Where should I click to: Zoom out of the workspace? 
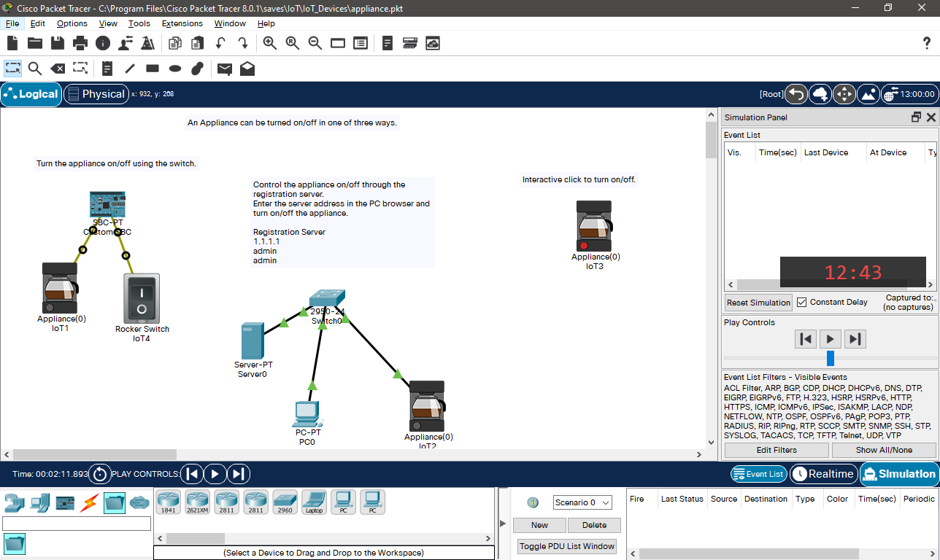[315, 43]
